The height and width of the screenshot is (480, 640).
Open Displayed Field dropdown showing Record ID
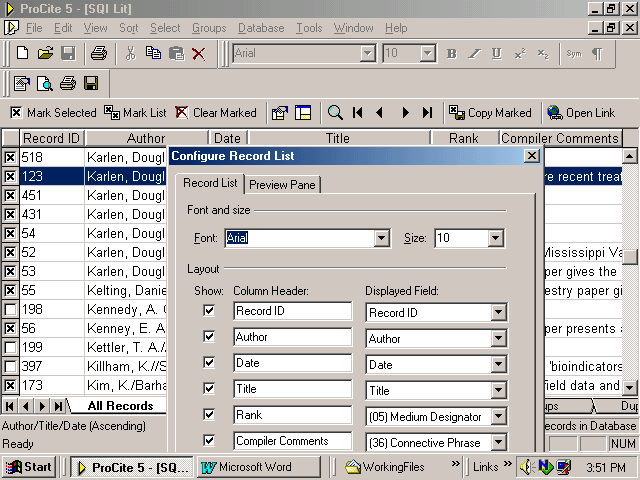pyautogui.click(x=498, y=313)
